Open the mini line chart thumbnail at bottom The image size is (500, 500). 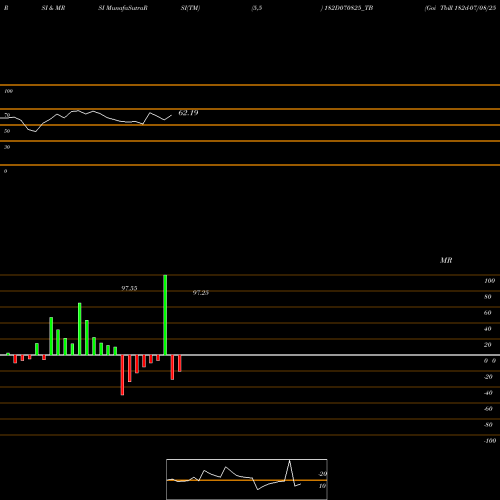pyautogui.click(x=247, y=479)
